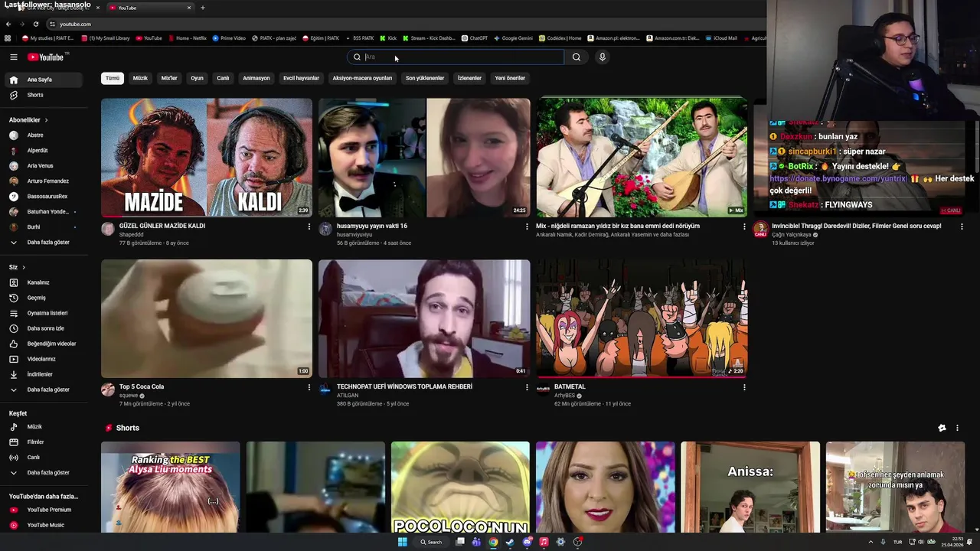Click the Shorts shelf settings icon
Image resolution: width=980 pixels, height=551 pixels.
(942, 428)
